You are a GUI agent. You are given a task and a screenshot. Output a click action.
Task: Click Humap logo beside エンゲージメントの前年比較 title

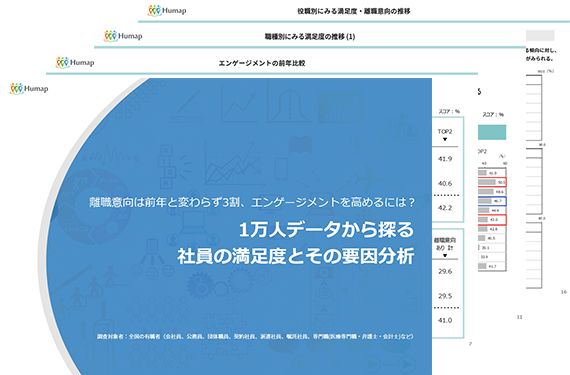click(75, 62)
